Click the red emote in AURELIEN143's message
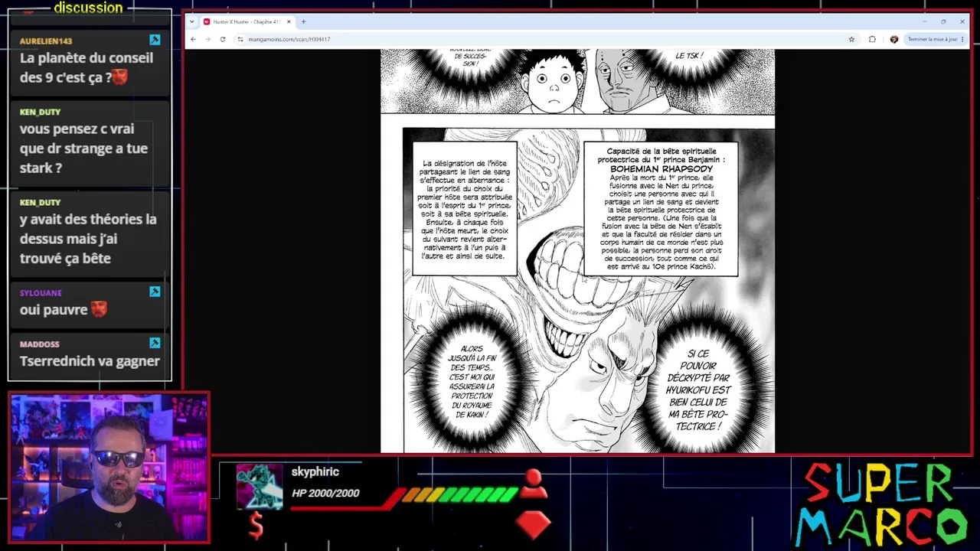 point(119,77)
